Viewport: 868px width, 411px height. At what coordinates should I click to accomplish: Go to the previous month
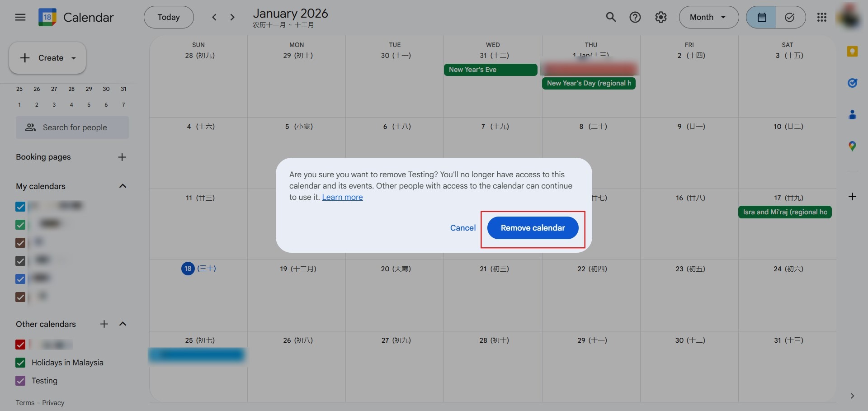(x=214, y=17)
